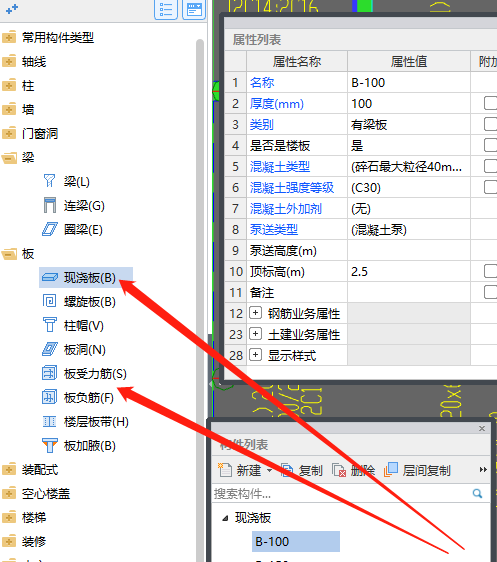The image size is (497, 562).
Task: Toggle the 顶标高(m) row checkbox
Action: pos(491,271)
